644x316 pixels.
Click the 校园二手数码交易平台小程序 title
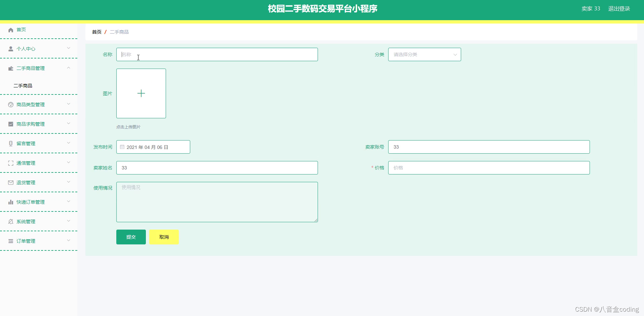tap(323, 9)
